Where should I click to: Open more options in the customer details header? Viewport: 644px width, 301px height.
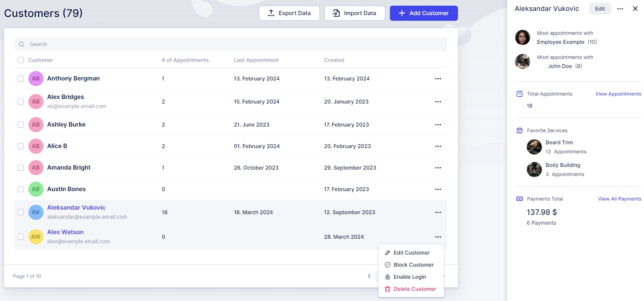pos(620,9)
